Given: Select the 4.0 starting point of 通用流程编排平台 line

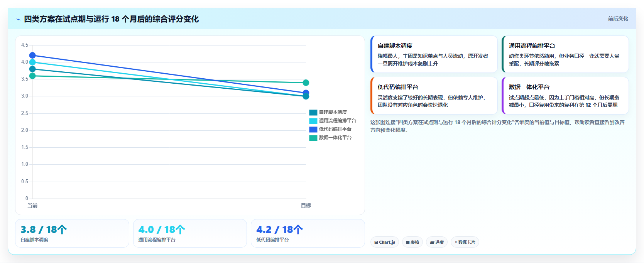Looking at the screenshot, I should [32, 62].
